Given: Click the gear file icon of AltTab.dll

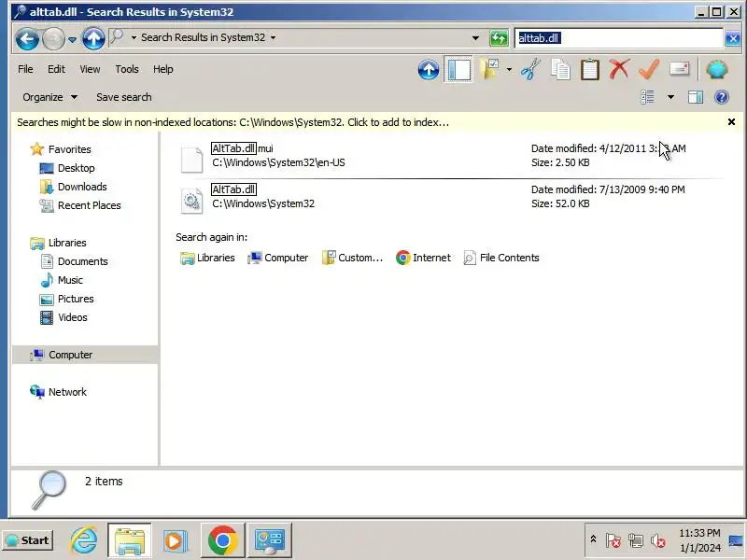Looking at the screenshot, I should pos(192,201).
